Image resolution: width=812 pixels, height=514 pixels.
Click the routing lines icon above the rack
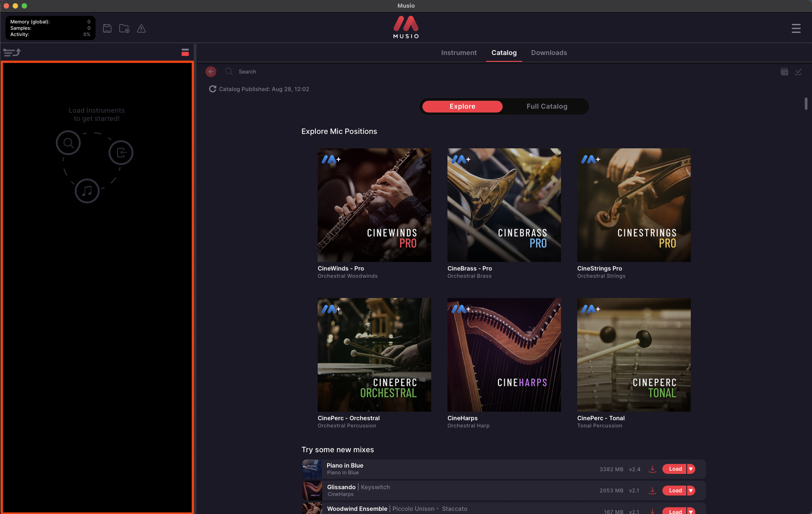(x=12, y=52)
